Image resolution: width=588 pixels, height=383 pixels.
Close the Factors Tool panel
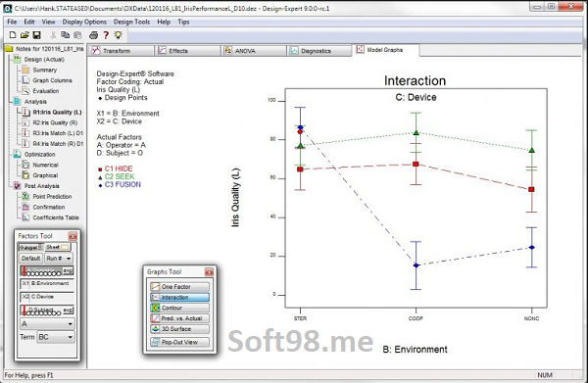pyautogui.click(x=73, y=236)
